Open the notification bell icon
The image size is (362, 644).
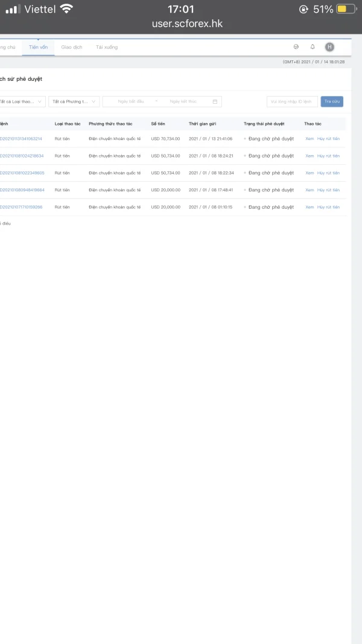313,47
